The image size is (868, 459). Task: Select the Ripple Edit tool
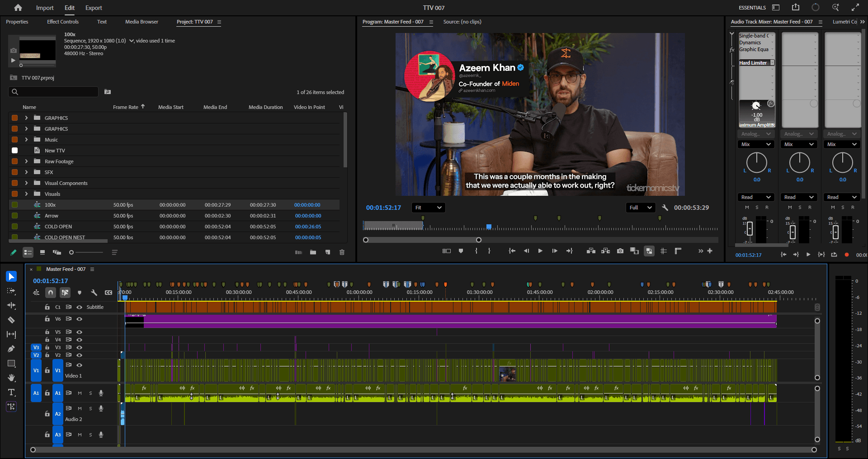[x=11, y=305]
